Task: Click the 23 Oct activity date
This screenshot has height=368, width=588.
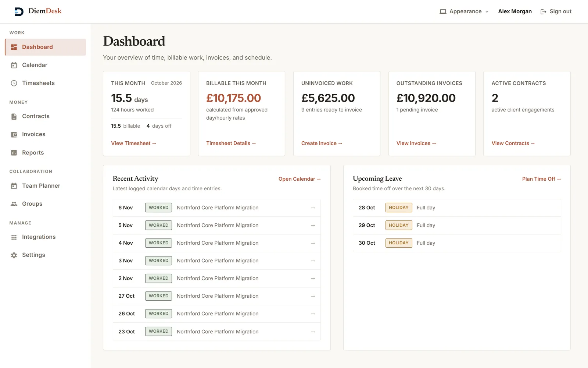Action: (x=126, y=332)
